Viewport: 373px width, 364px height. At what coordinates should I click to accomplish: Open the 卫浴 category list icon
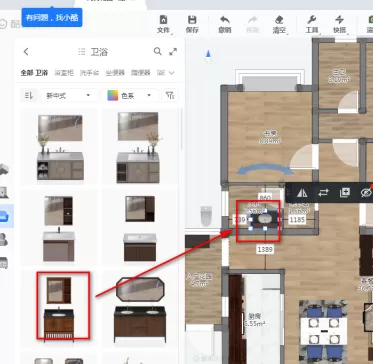82,52
